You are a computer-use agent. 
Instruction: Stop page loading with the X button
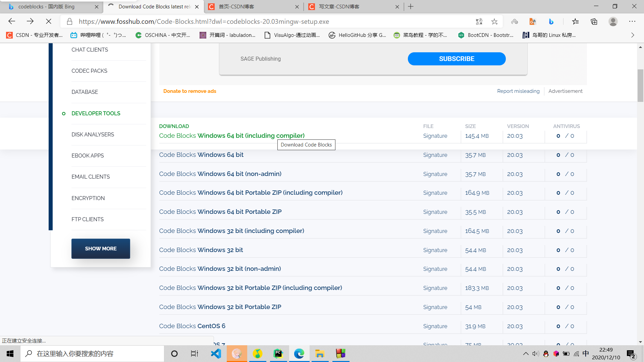click(49, 21)
